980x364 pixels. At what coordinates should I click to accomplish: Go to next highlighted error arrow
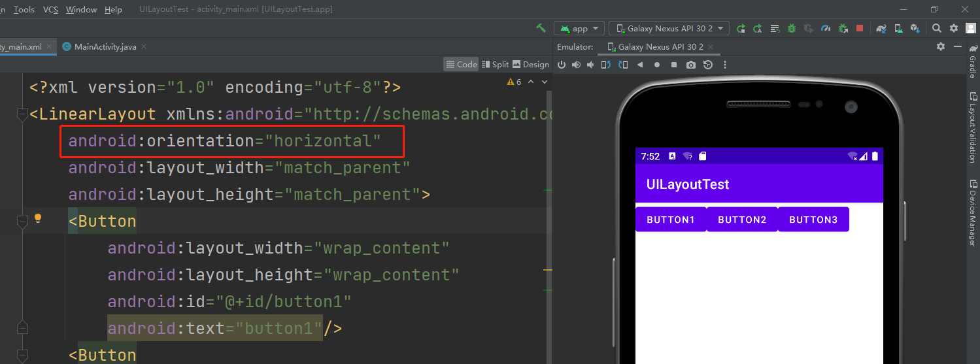click(x=543, y=82)
